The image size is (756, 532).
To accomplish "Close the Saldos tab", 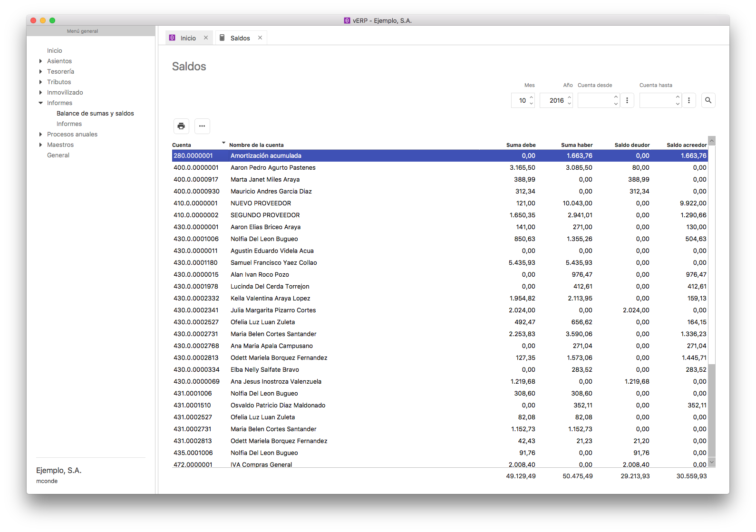I will 260,38.
